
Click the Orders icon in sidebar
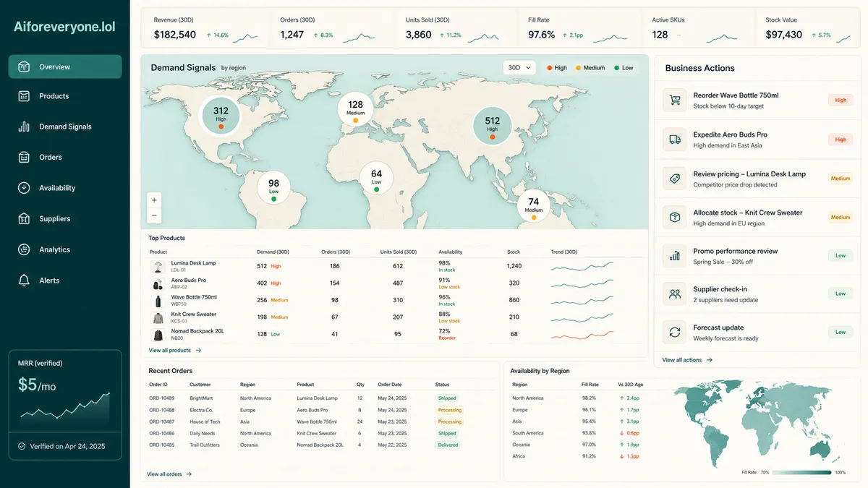pos(24,157)
